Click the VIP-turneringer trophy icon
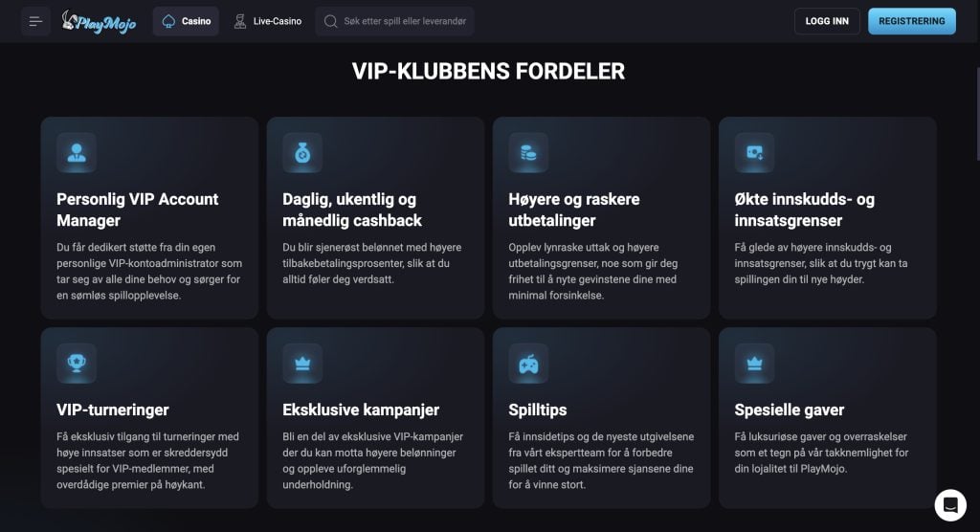The image size is (980, 532). (x=77, y=363)
